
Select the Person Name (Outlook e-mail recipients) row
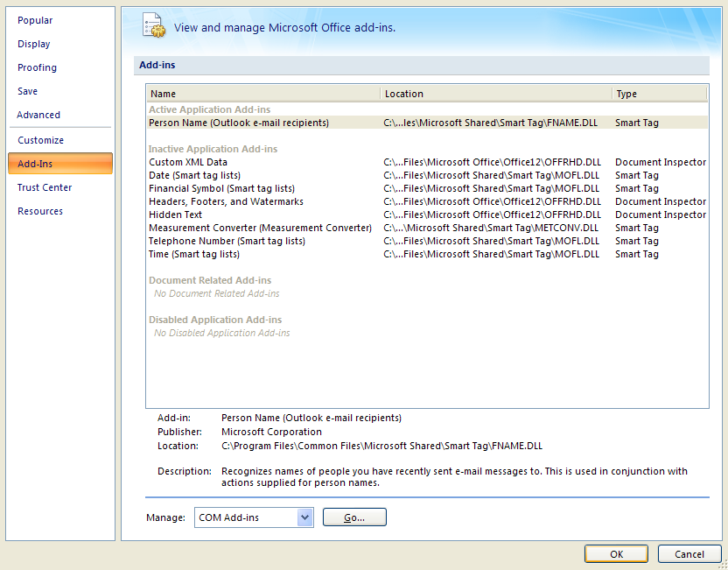pyautogui.click(x=428, y=123)
